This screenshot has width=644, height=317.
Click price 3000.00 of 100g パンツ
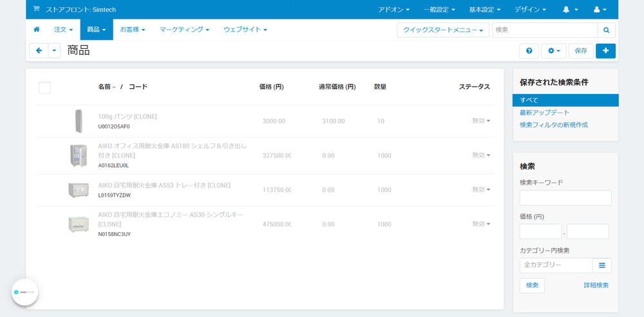pos(274,122)
